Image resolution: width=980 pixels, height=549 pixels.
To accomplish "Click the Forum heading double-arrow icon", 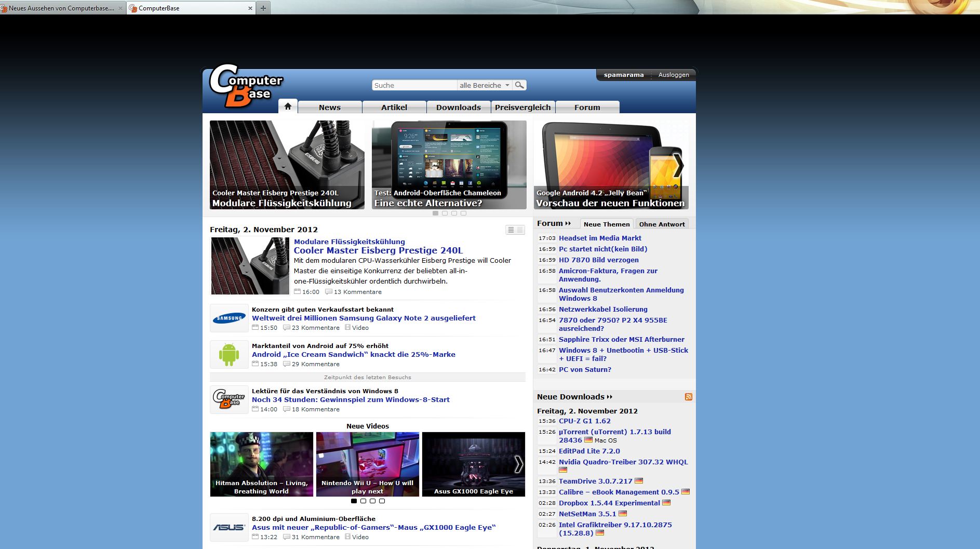I will pyautogui.click(x=568, y=223).
